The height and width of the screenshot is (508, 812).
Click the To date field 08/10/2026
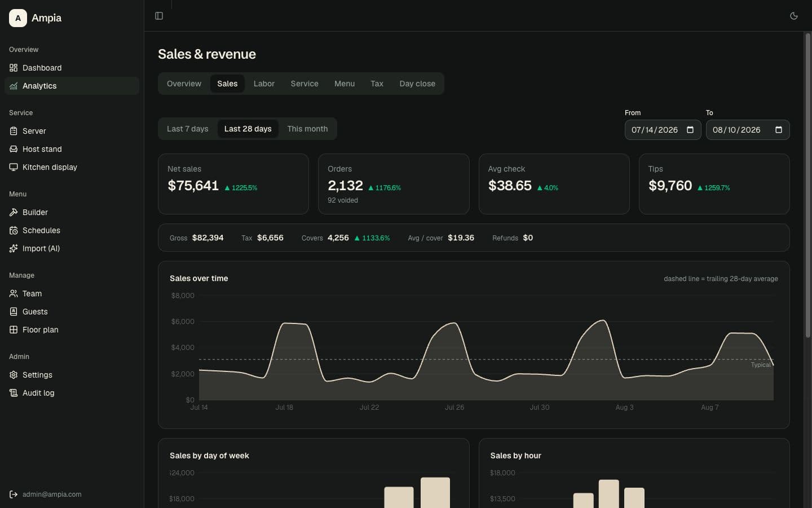pyautogui.click(x=748, y=130)
